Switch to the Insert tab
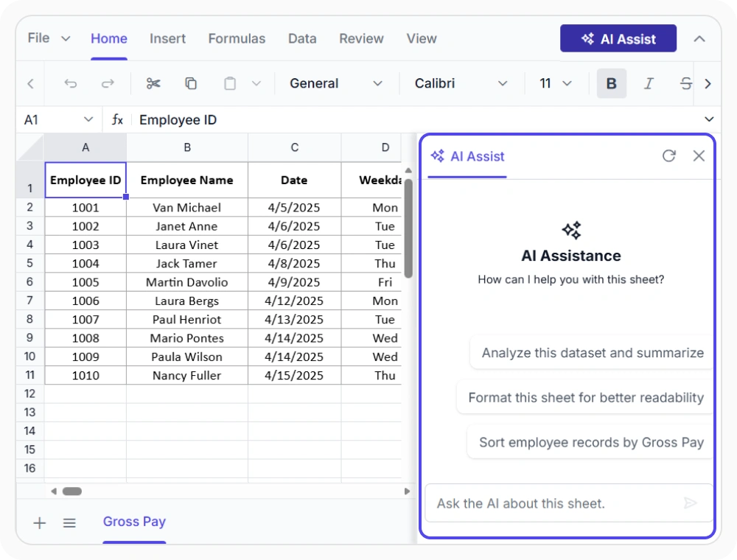 point(168,38)
